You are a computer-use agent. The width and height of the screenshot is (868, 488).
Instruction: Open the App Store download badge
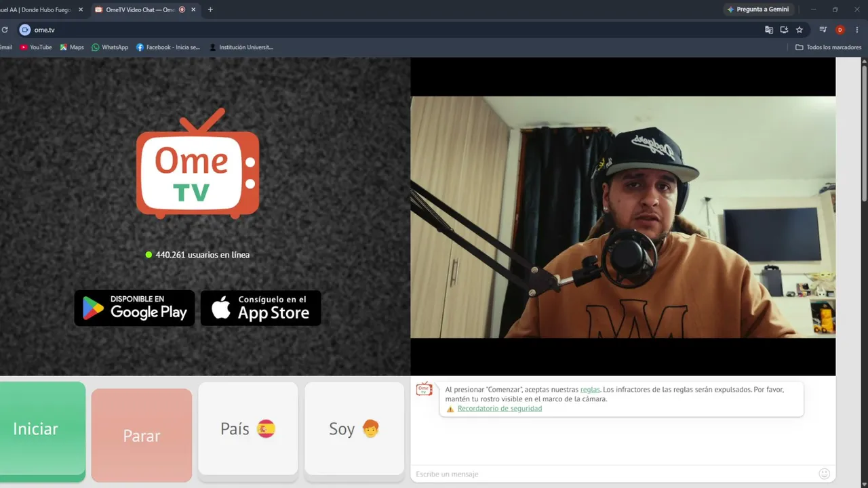260,308
